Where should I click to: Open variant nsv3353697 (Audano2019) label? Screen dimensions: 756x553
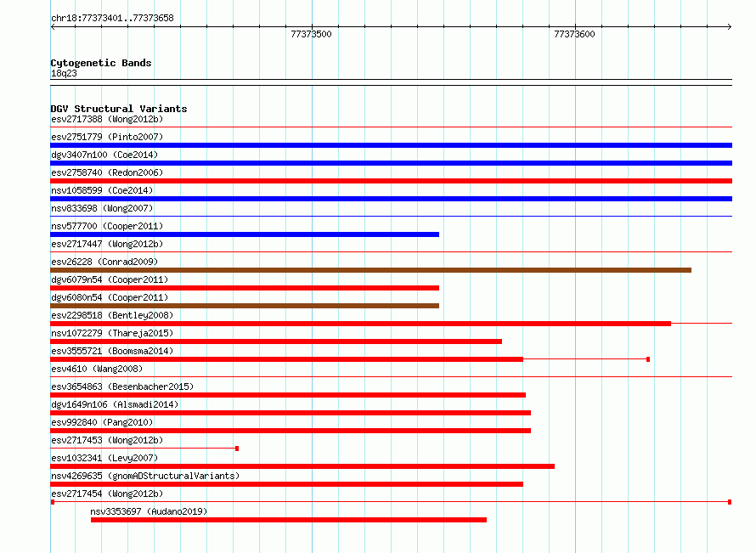[149, 511]
